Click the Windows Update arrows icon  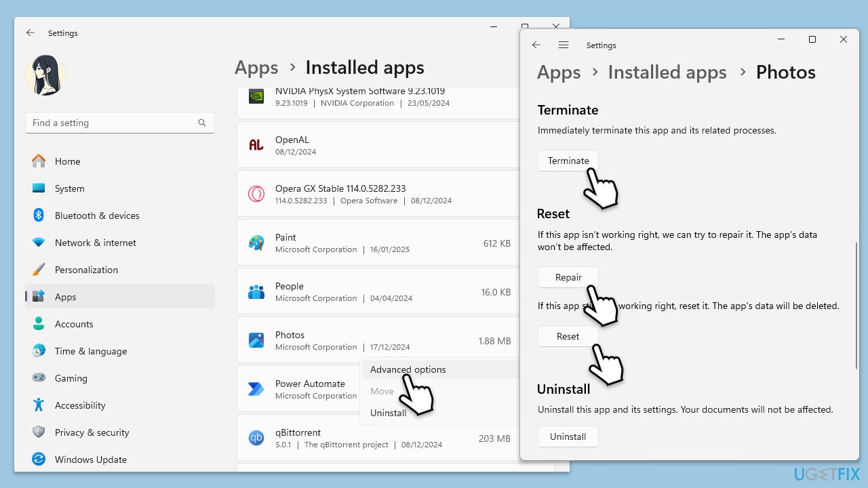click(39, 460)
